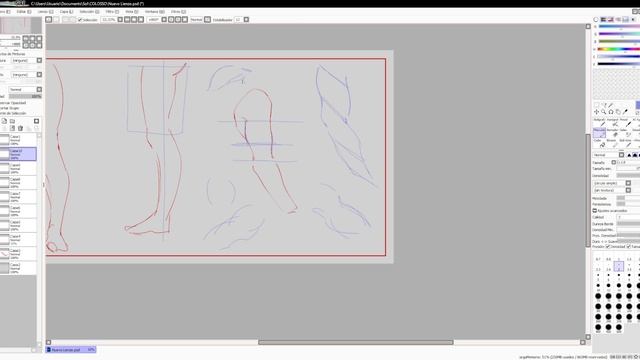The image size is (640, 360).
Task: Choose the Aerógrafo airbrush tool
Action: coord(613,122)
